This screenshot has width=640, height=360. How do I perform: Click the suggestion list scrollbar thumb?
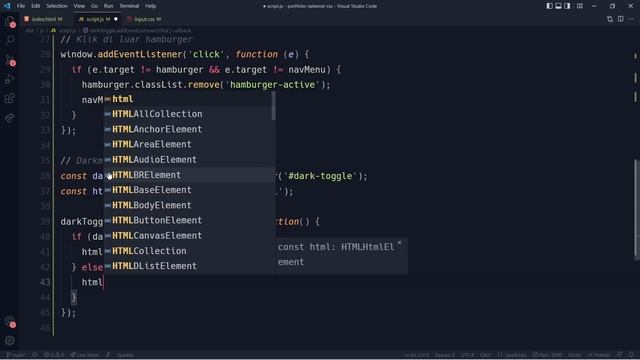click(x=273, y=106)
